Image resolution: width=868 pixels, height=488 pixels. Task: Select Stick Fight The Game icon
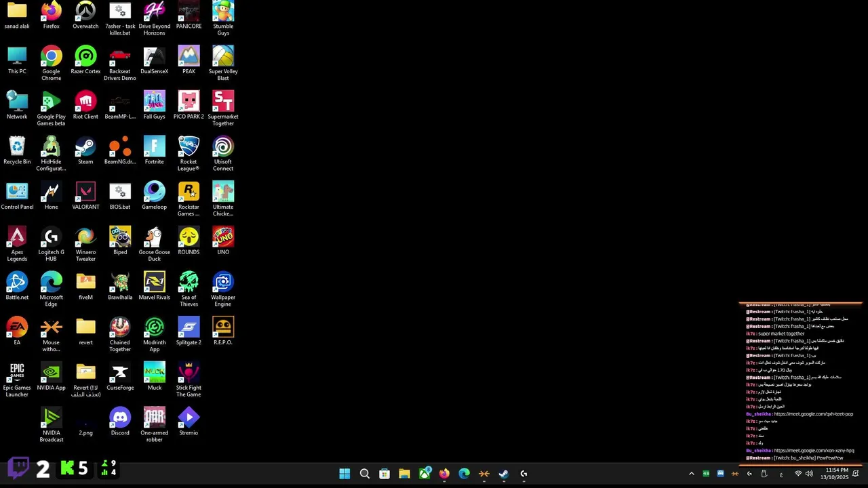pyautogui.click(x=189, y=380)
